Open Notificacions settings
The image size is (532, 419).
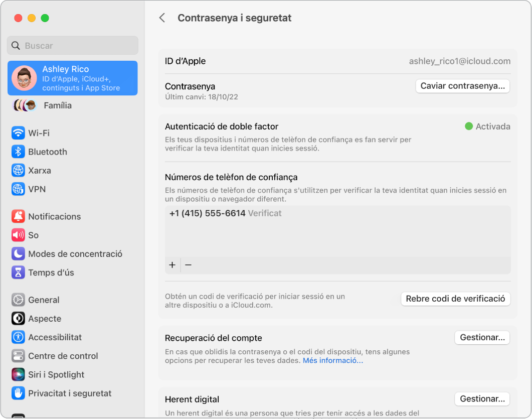click(x=54, y=216)
